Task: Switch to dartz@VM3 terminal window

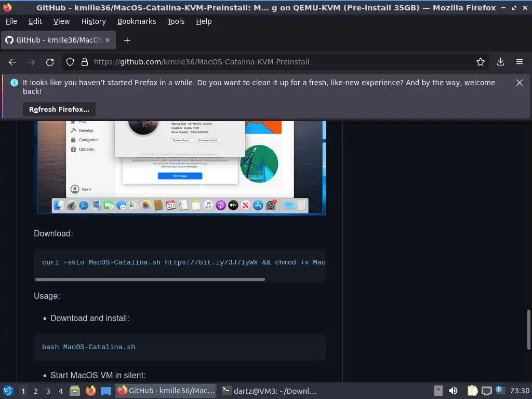Action: coord(270,391)
